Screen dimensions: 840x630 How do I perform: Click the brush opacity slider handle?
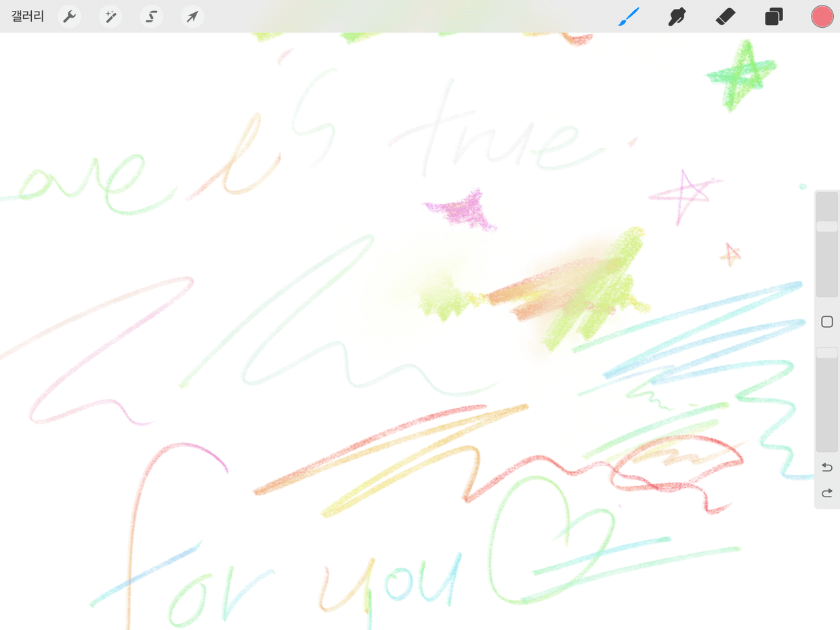[826, 353]
